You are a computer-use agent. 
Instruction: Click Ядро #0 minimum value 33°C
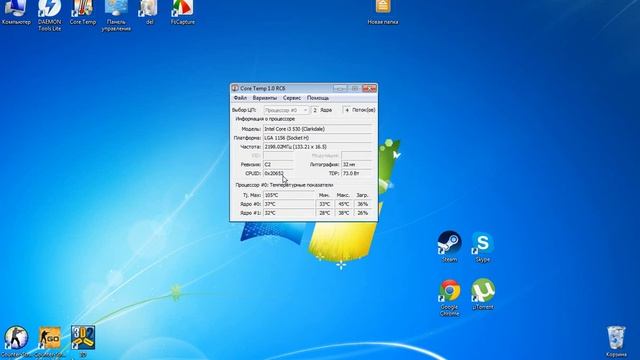point(324,204)
